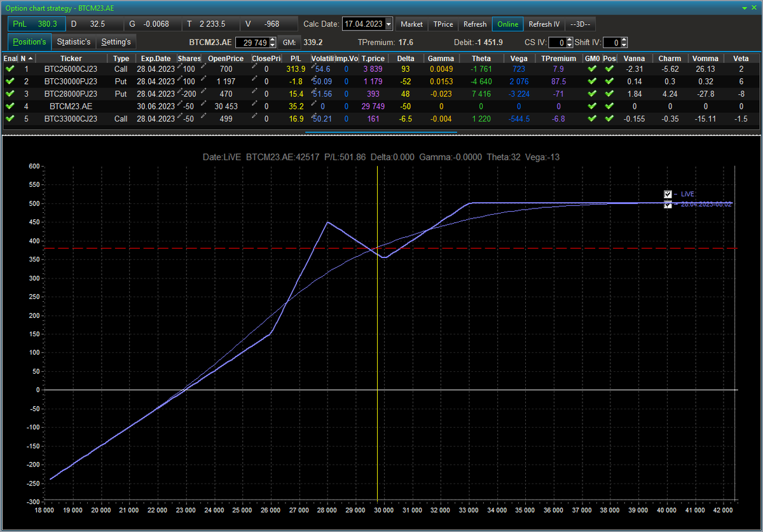This screenshot has height=532, width=763.
Task: Adjust BTCM23.AE price 29 749 spinner
Action: 273,42
